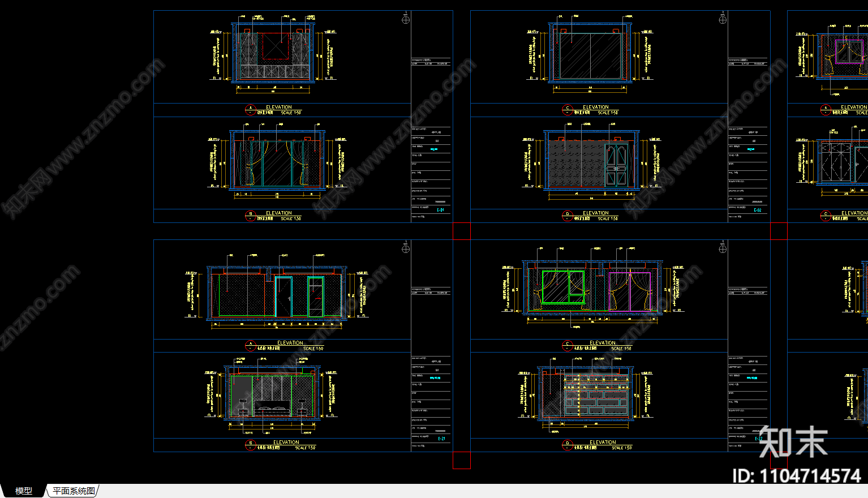Click the compass symbol atop sheet E-01 title block
The height and width of the screenshot is (498, 868).
click(406, 19)
